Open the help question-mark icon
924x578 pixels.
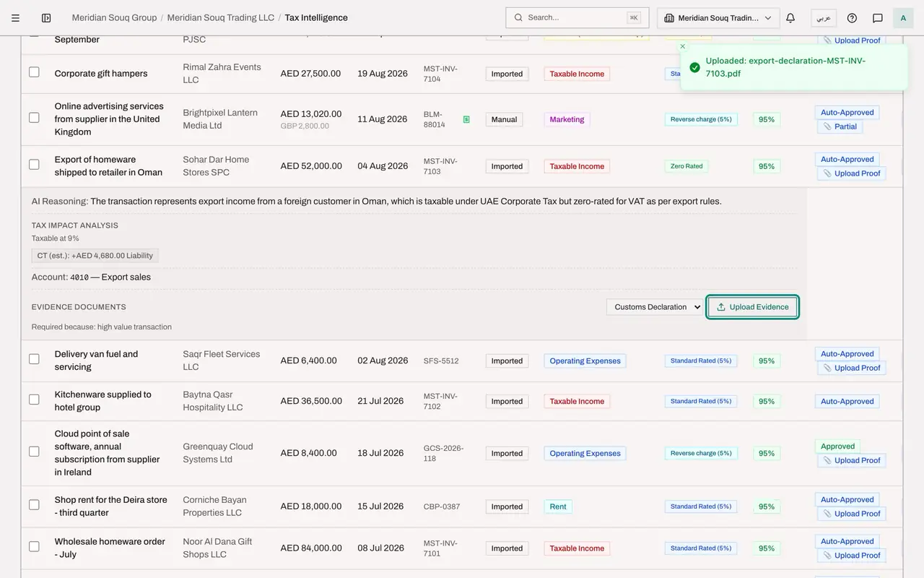852,18
